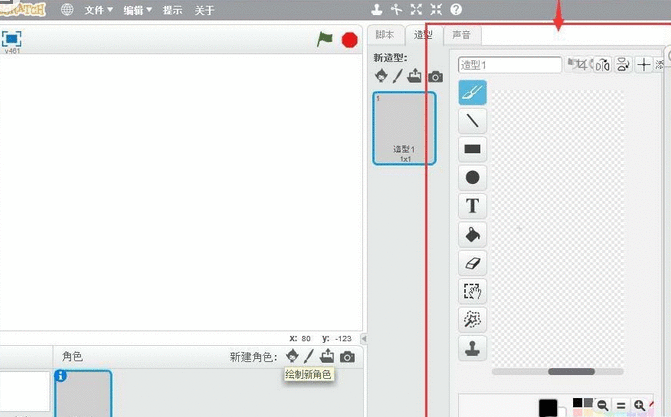Click the black foreground color swatch
Screen dimensions: 671x417
(548, 406)
